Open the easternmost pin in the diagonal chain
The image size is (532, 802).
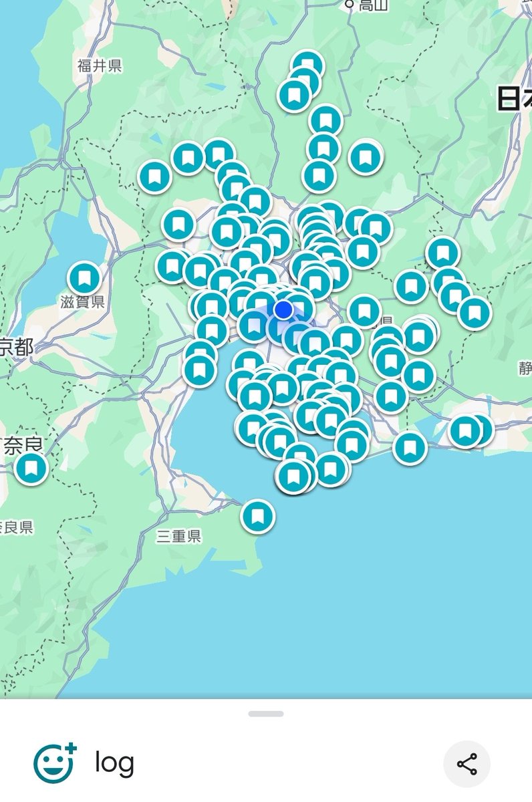(x=475, y=313)
